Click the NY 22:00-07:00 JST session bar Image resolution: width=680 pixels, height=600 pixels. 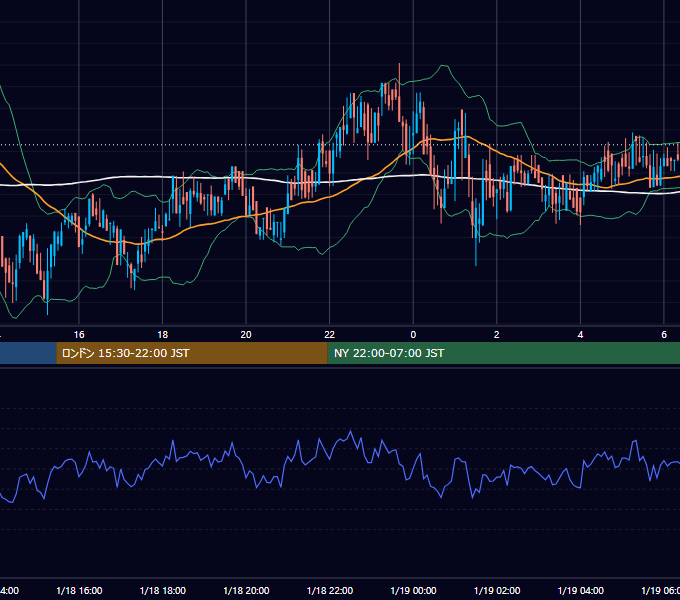[503, 353]
